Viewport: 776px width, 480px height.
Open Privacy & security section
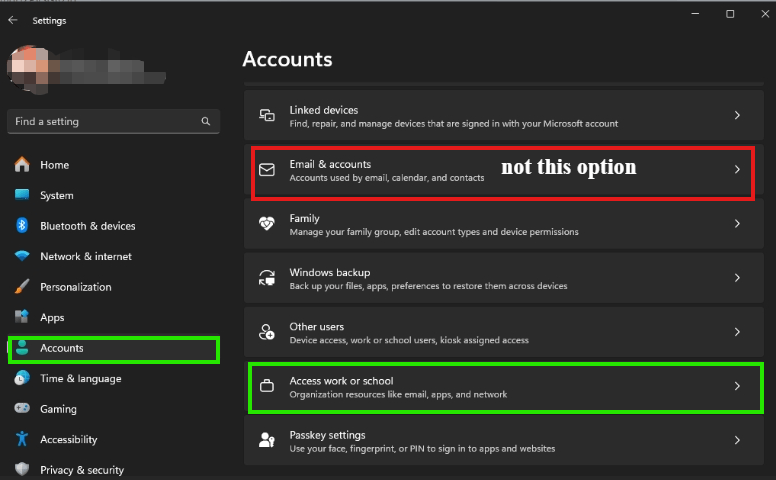[x=113, y=470]
